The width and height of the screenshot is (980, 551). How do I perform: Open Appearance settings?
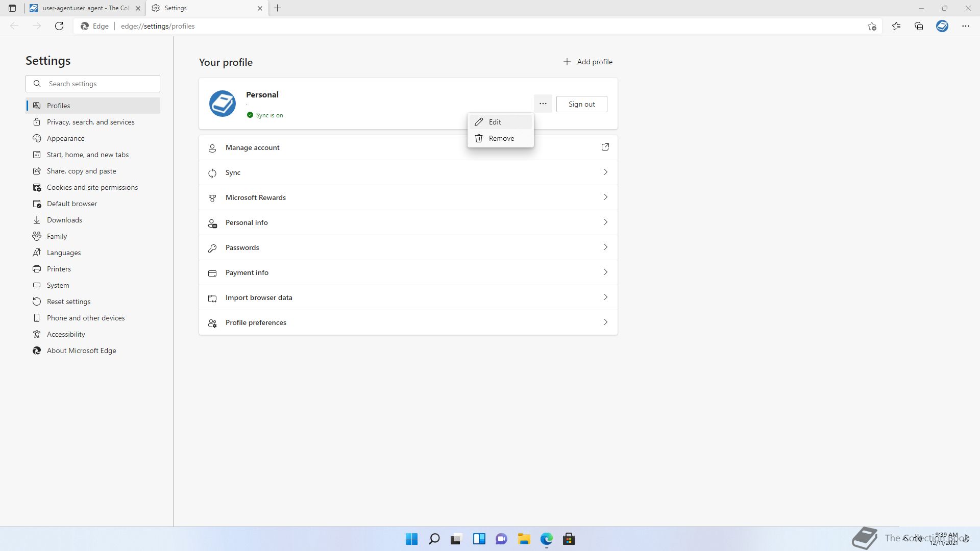(x=93, y=138)
